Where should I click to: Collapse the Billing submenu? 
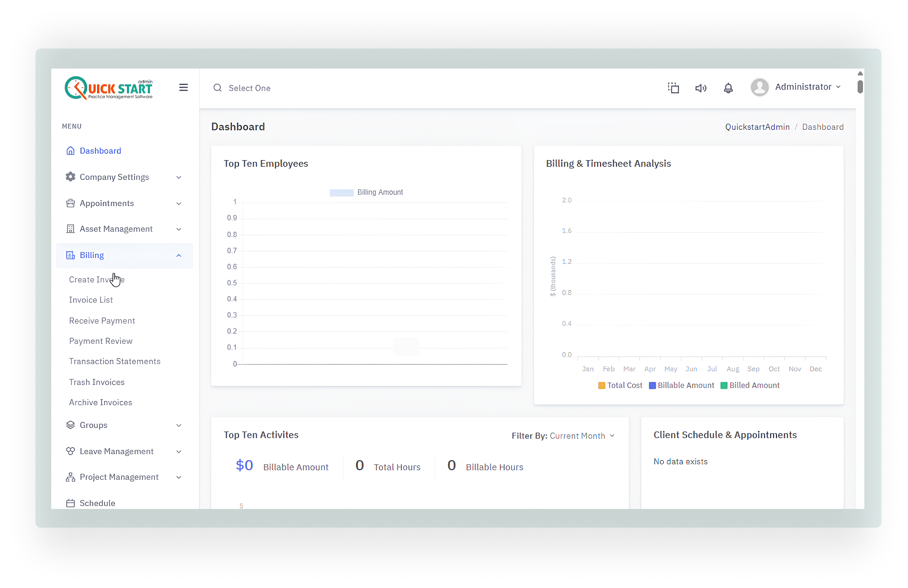(x=178, y=255)
